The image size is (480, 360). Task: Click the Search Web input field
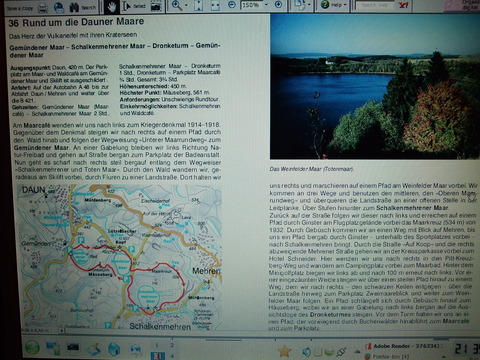375,5
